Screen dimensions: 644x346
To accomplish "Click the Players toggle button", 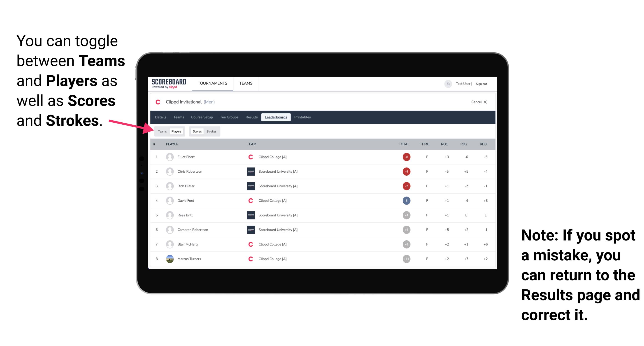I will (177, 131).
